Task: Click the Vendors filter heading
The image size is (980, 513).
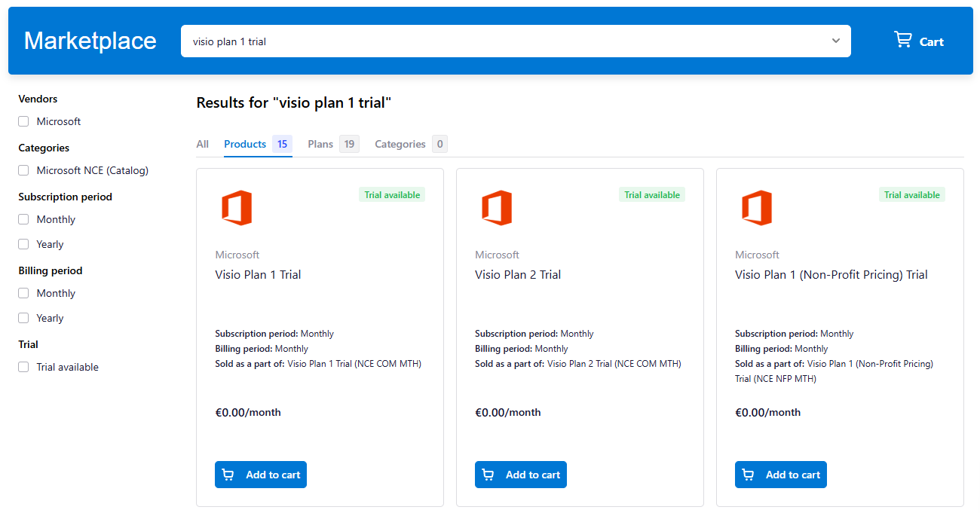Action: (38, 99)
